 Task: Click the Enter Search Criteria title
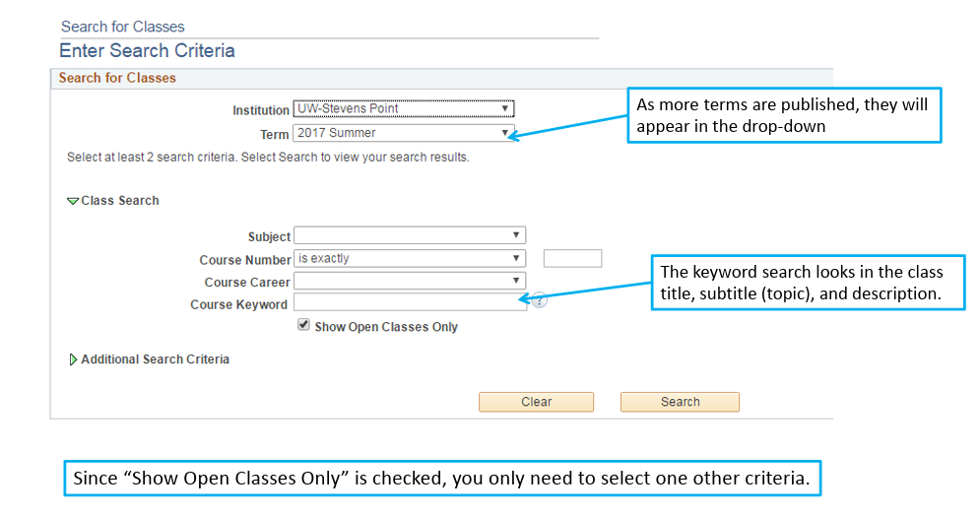147,50
